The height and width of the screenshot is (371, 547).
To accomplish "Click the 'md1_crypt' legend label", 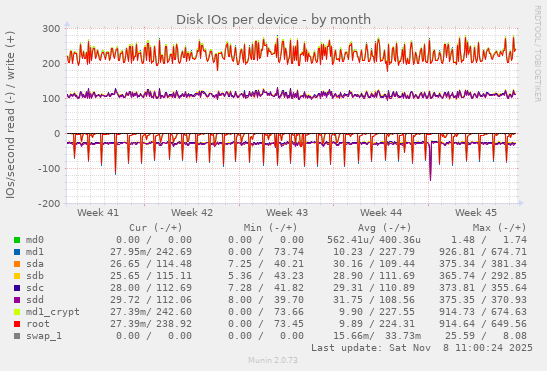I will click(53, 312).
